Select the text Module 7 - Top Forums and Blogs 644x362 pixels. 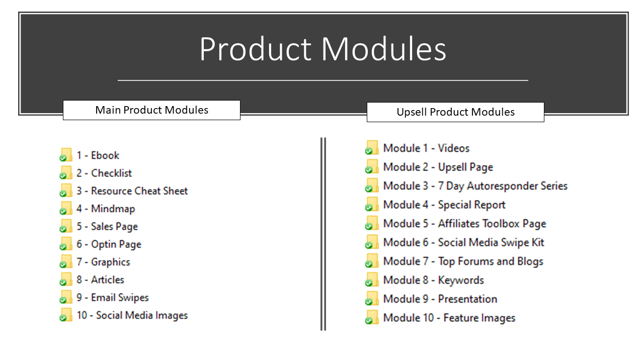[463, 261]
